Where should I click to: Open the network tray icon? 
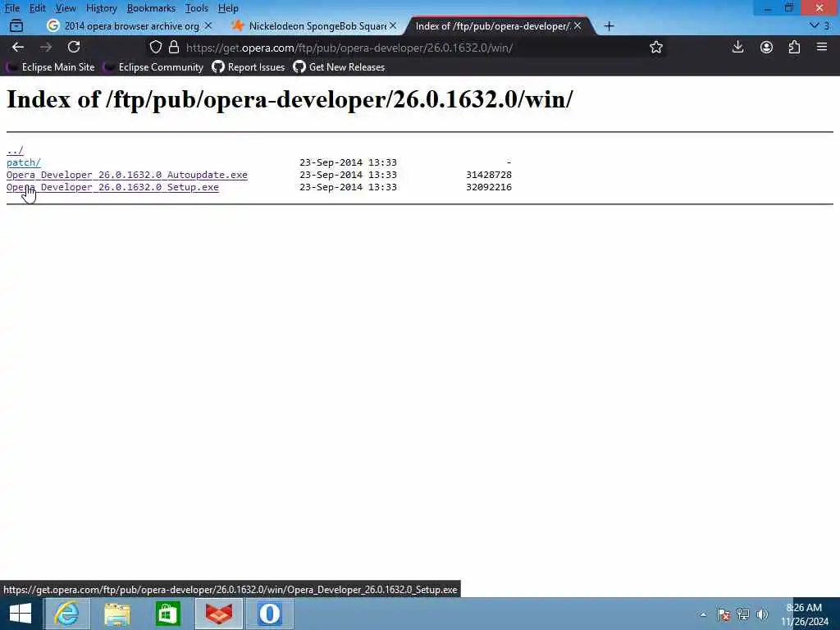click(742, 614)
